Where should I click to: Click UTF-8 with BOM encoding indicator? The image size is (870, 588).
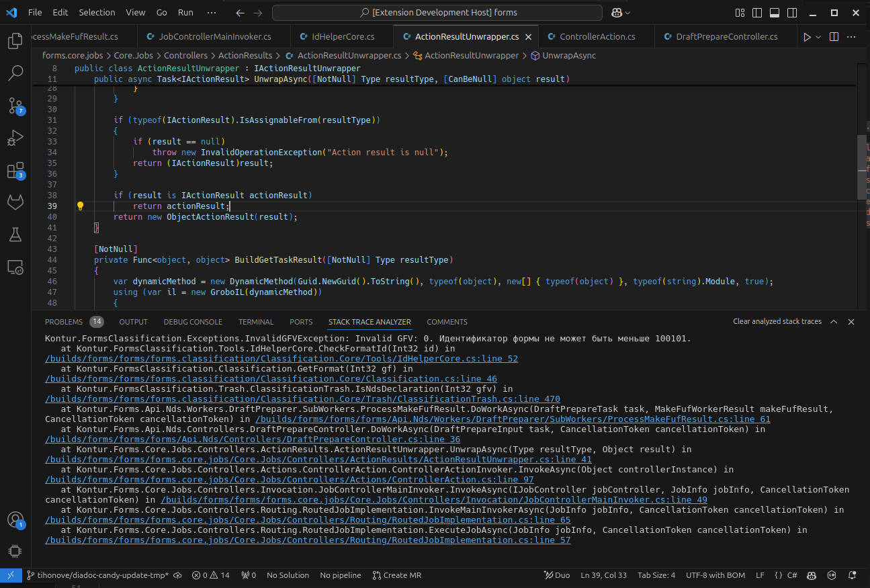[715, 575]
